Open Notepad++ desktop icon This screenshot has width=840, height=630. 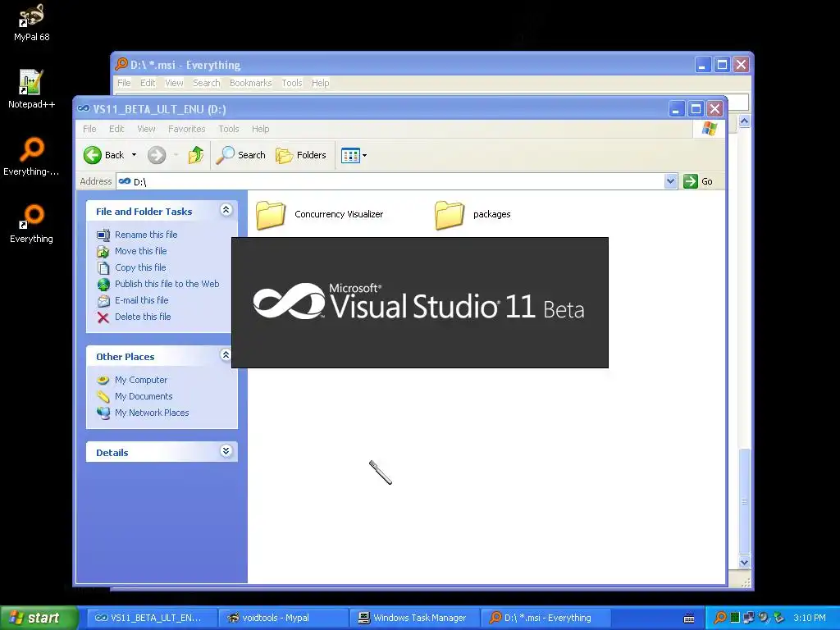31,89
